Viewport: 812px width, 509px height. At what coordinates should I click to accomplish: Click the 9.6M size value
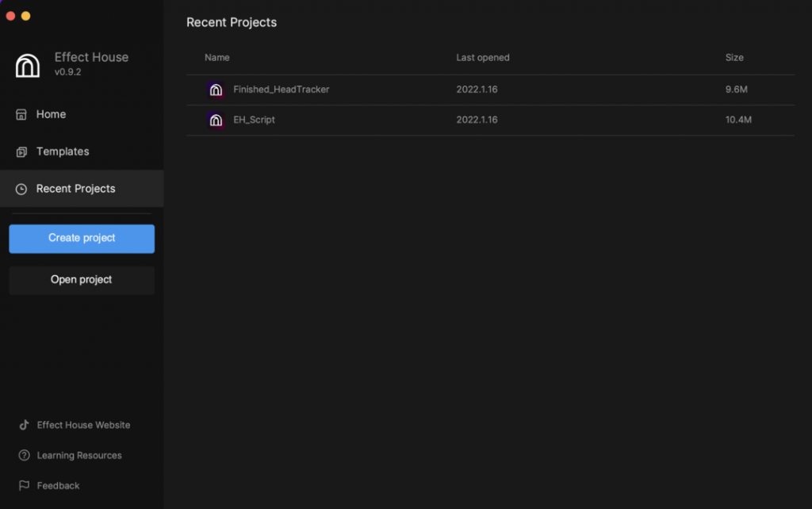[x=737, y=89]
